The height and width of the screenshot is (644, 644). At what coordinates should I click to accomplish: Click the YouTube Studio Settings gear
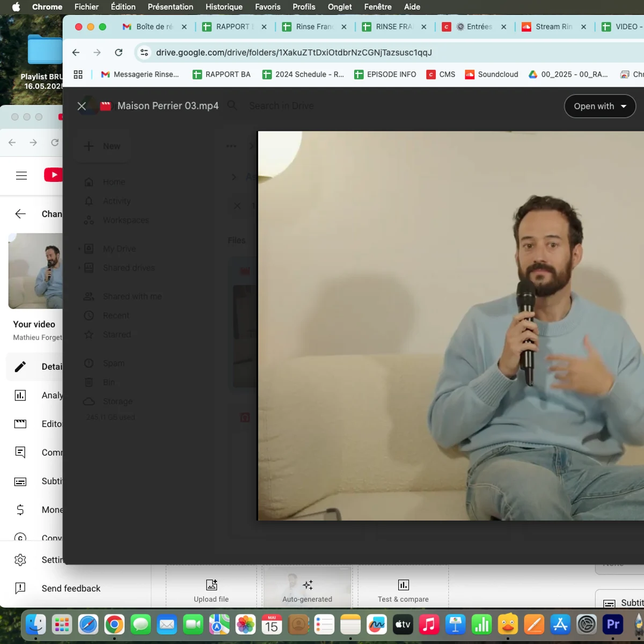click(20, 560)
